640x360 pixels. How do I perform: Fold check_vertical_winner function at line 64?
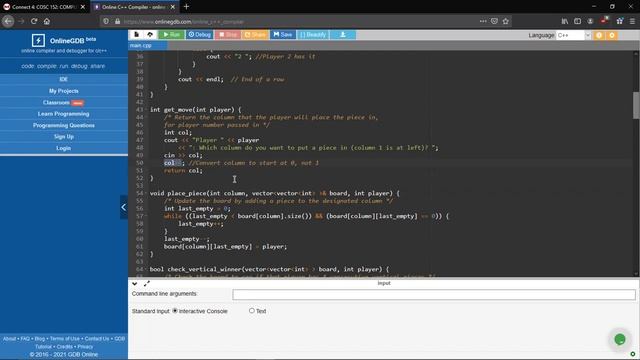click(x=146, y=269)
